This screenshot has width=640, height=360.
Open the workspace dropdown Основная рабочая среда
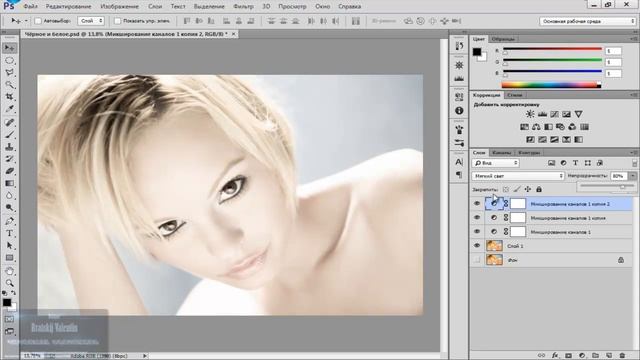[x=588, y=21]
